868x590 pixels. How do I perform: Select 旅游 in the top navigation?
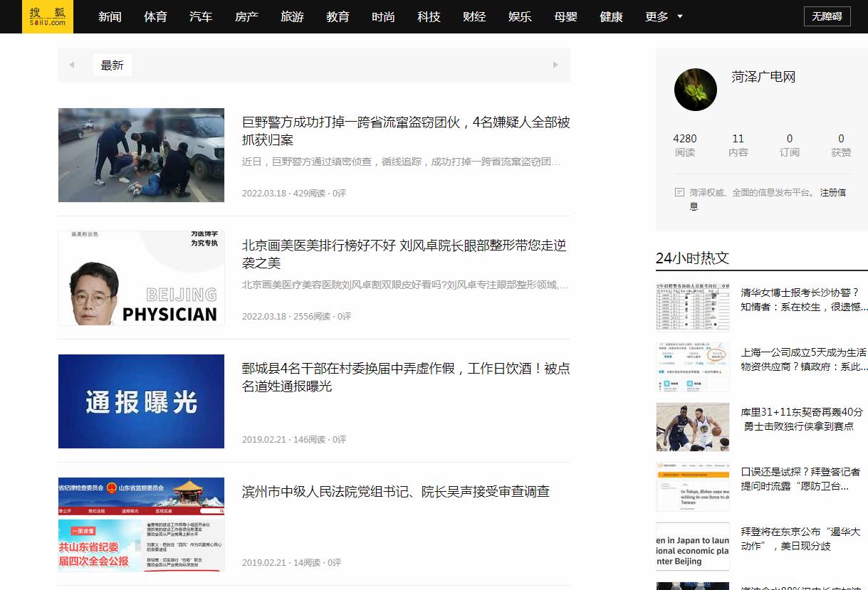292,16
